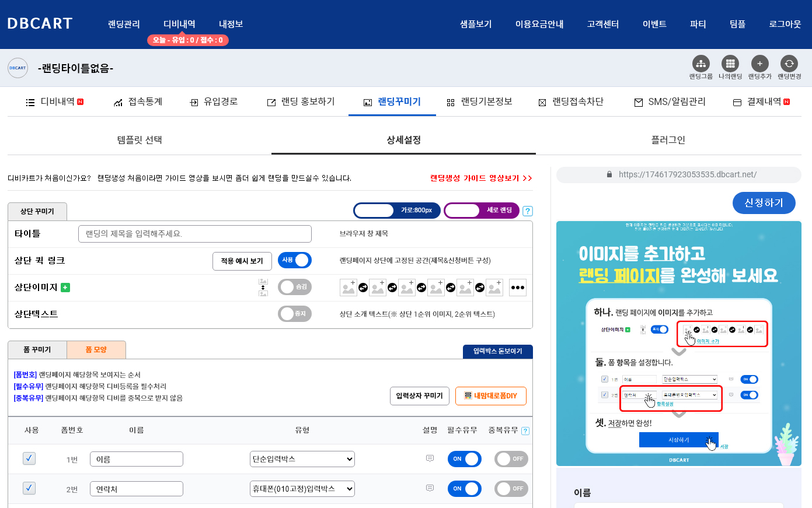Viewport: 812px width, 508px height.
Task: Click the 설명 comment icon for 이름 row
Action: [x=430, y=458]
